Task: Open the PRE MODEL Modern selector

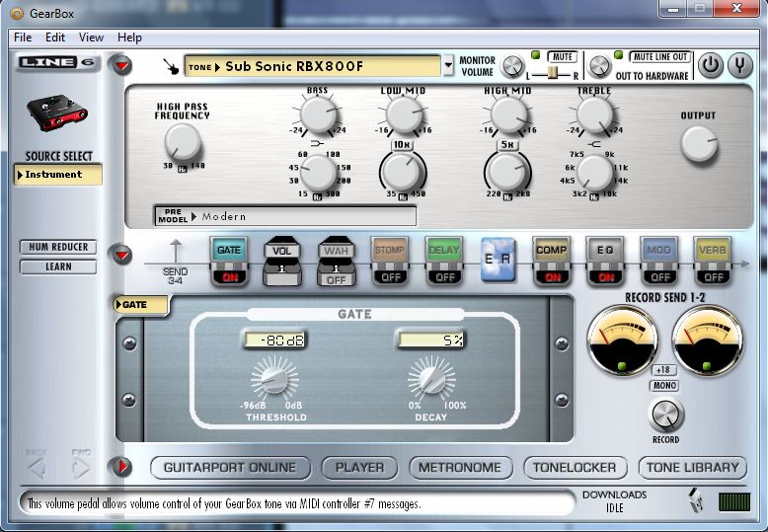Action: click(x=285, y=216)
